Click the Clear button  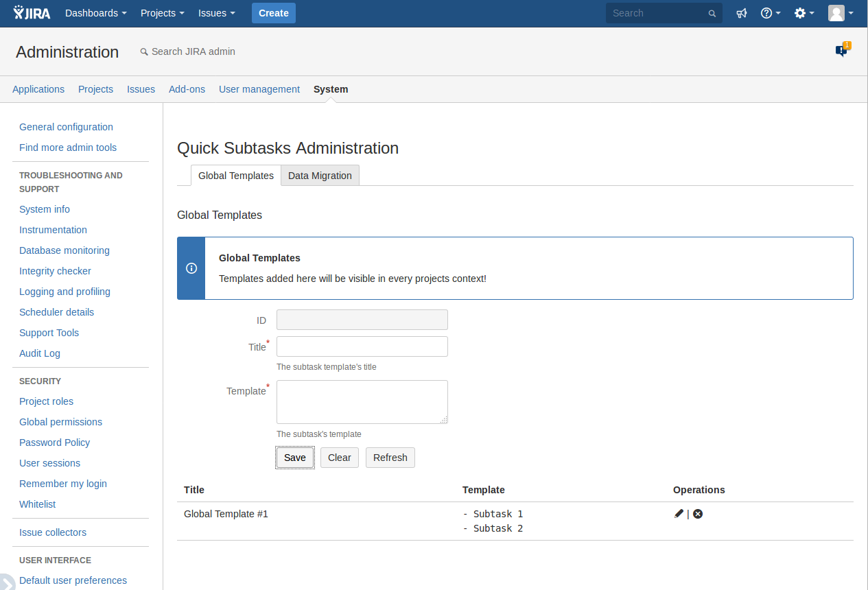click(339, 458)
